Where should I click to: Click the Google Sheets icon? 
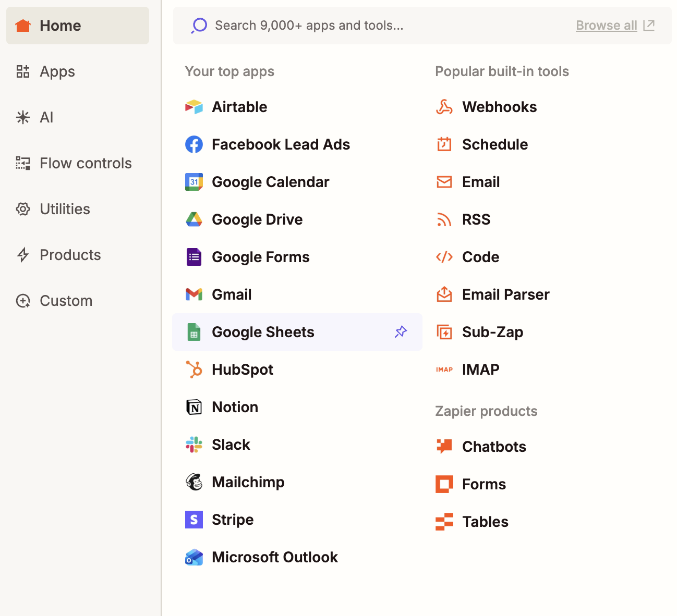pyautogui.click(x=194, y=332)
